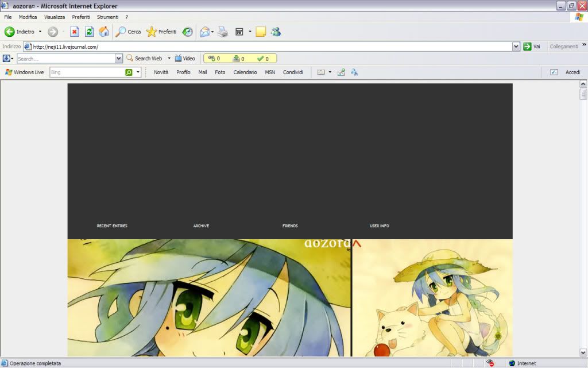The width and height of the screenshot is (588, 368).
Task: Open the Modifica menu
Action: (x=28, y=17)
